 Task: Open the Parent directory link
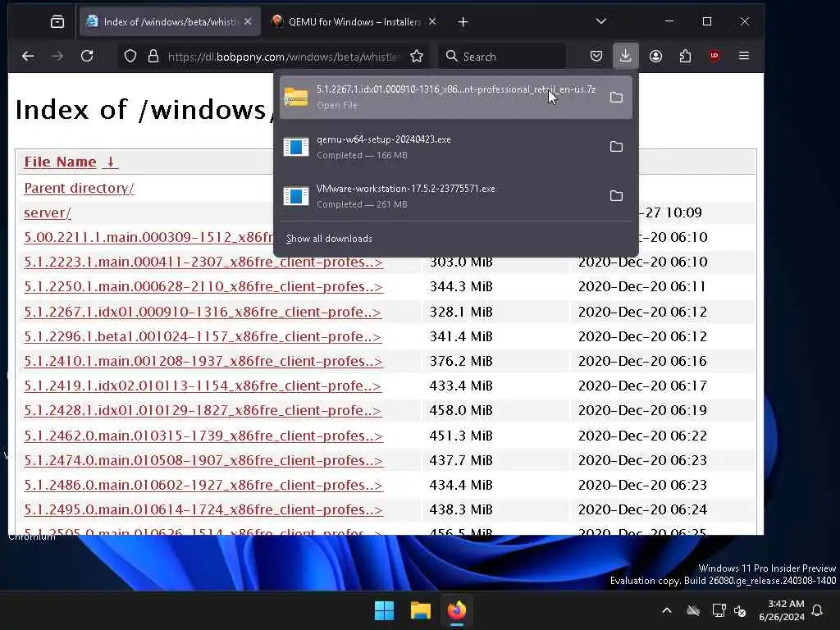79,188
